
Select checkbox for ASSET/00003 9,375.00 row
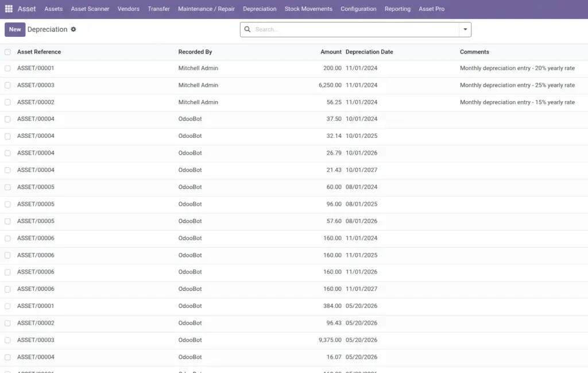click(7, 340)
